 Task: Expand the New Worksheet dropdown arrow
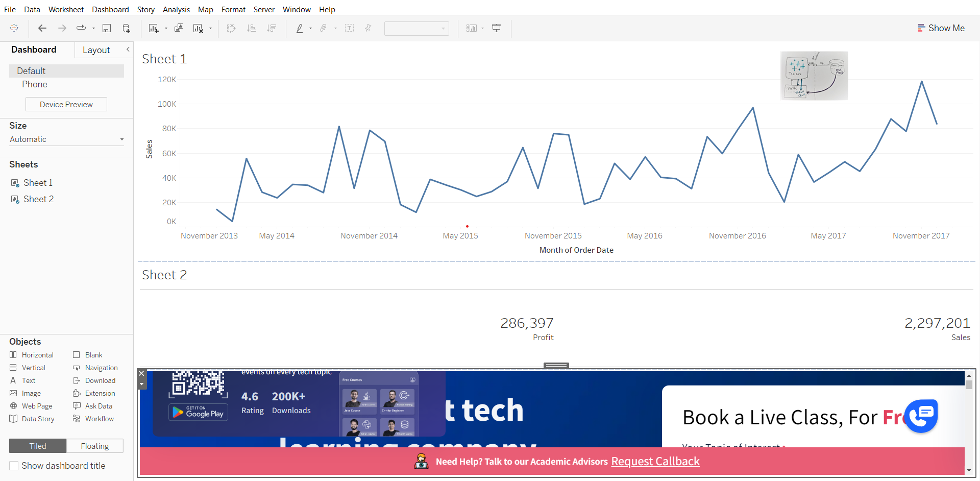click(166, 29)
